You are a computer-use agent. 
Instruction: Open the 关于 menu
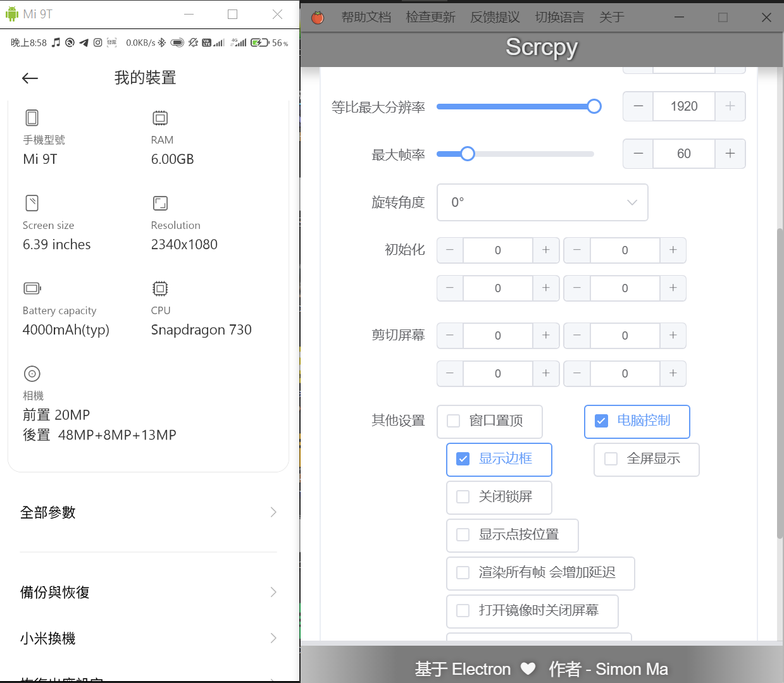[x=612, y=17]
